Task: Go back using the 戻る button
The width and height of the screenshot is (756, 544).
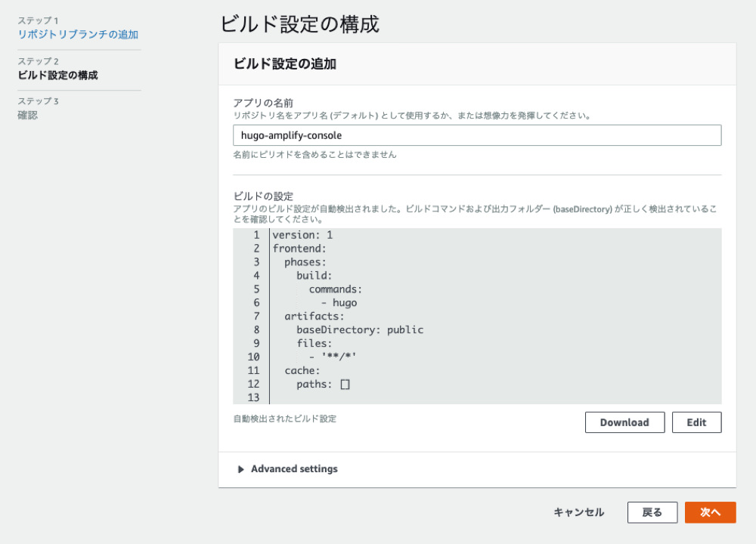Action: tap(652, 512)
